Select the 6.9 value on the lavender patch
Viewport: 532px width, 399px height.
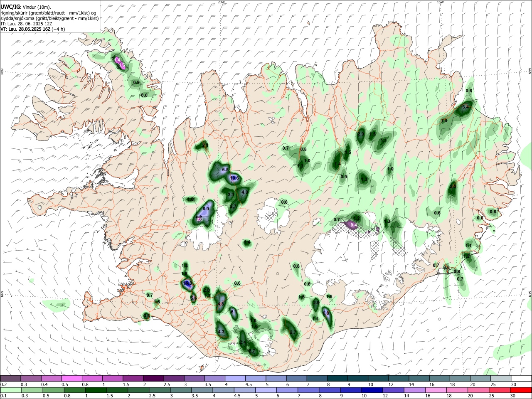coord(206,208)
